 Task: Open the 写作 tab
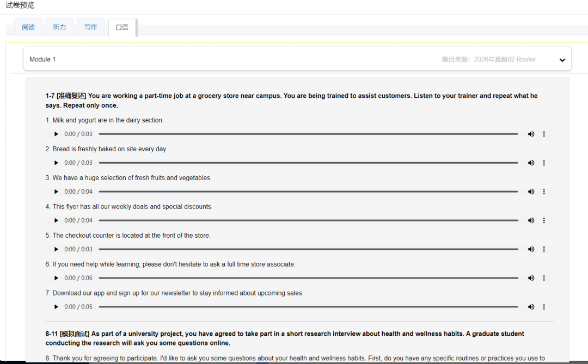(x=91, y=27)
